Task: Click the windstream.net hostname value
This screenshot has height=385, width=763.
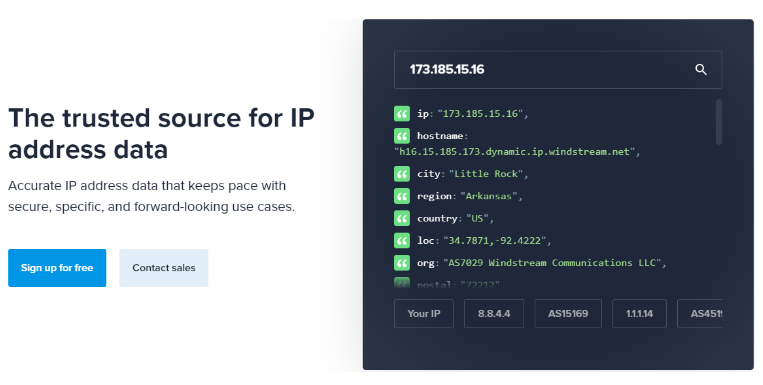Action: tap(514, 152)
